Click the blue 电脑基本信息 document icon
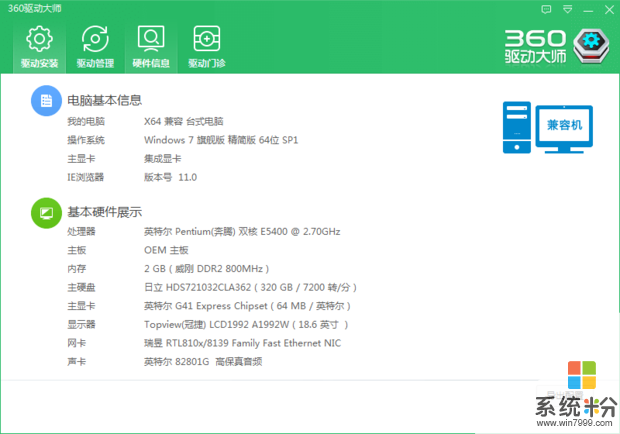Screen dimensions: 620x434 click(x=45, y=100)
